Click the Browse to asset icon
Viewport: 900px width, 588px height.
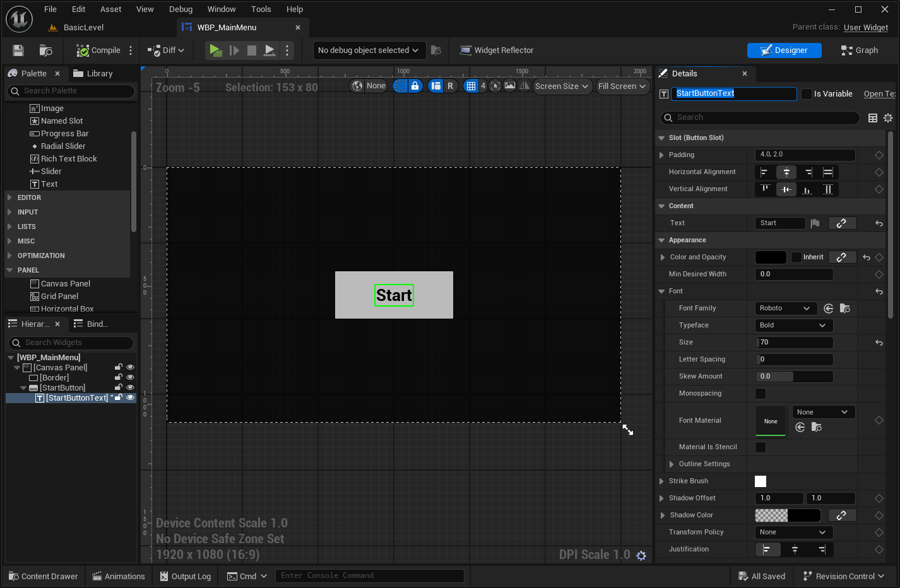pos(46,50)
